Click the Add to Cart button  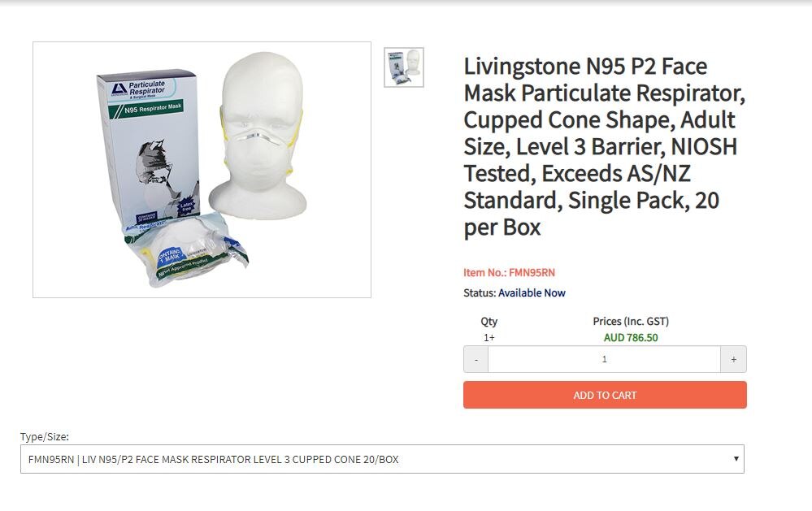coord(605,395)
